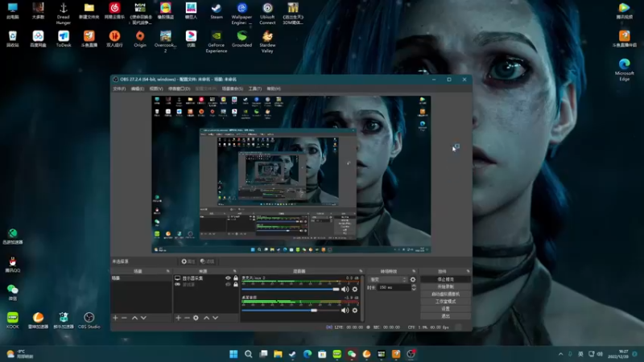The width and height of the screenshot is (644, 362).
Task: Select the Wallpaper Engine desktop icon
Action: 242,14
